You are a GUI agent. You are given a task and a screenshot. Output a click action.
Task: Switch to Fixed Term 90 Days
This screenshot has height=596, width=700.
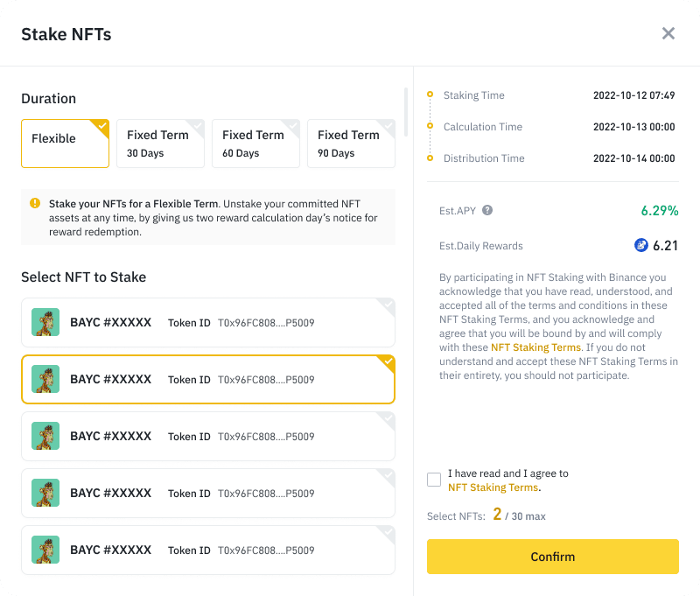(x=351, y=143)
